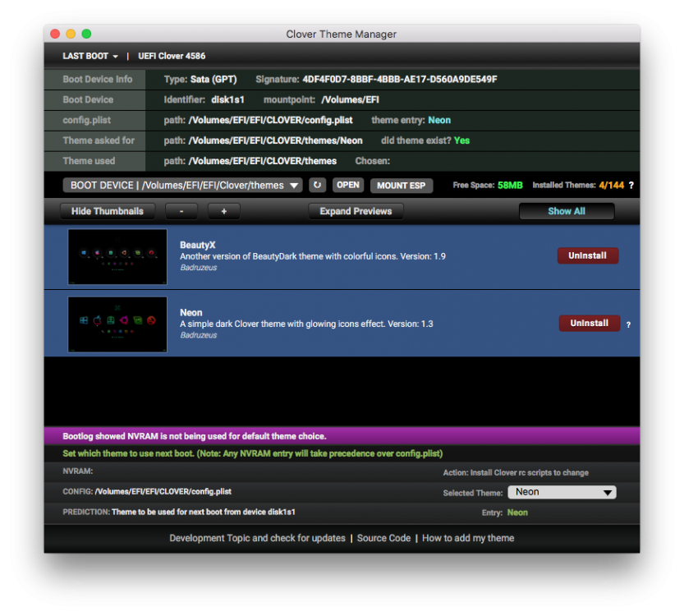The image size is (684, 616).
Task: Click the OPEN button
Action: (347, 185)
